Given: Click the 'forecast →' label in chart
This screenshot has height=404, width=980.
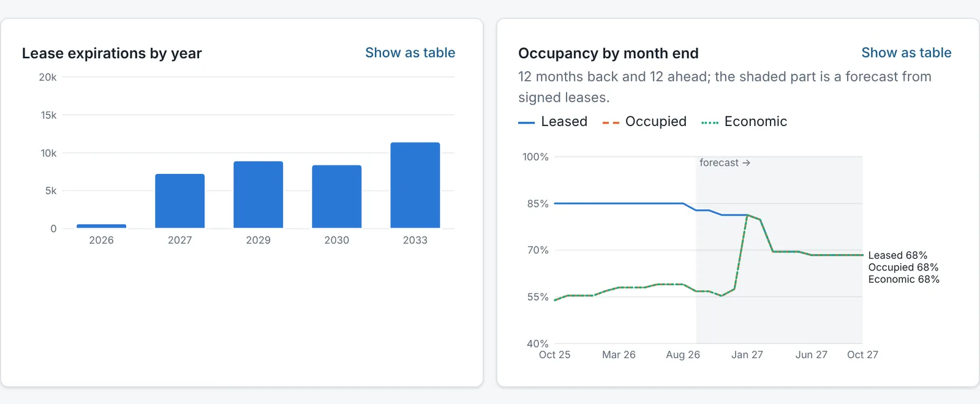Looking at the screenshot, I should (725, 162).
